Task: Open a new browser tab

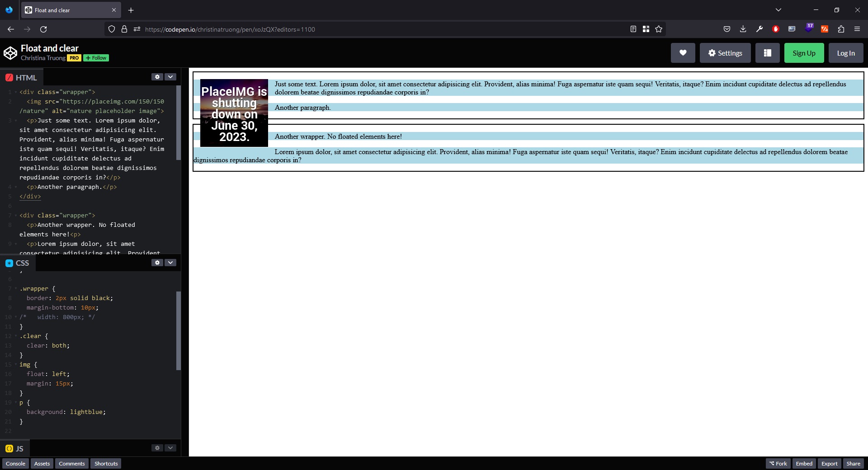Action: [131, 10]
